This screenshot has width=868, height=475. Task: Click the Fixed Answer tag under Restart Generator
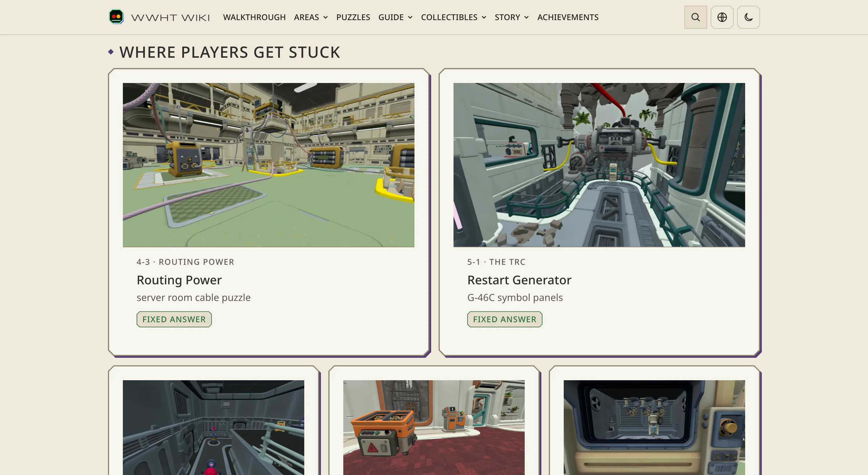pyautogui.click(x=504, y=319)
